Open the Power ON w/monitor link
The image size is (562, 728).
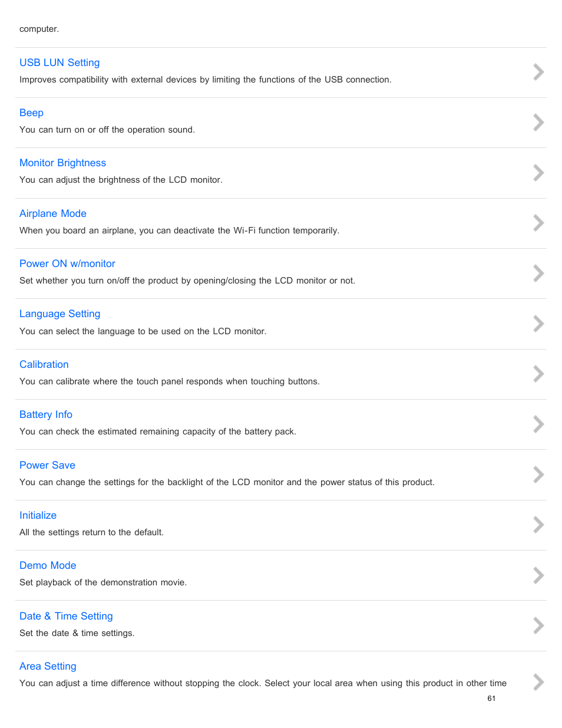67,263
